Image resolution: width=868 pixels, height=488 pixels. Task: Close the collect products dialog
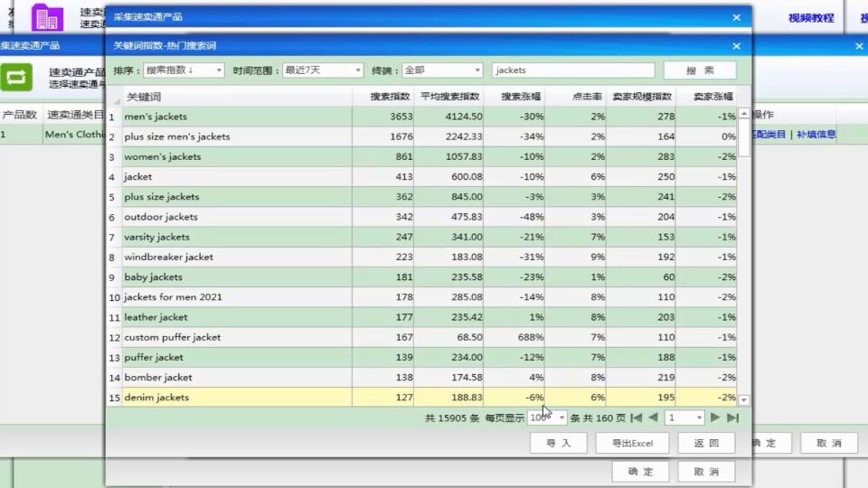pyautogui.click(x=736, y=17)
